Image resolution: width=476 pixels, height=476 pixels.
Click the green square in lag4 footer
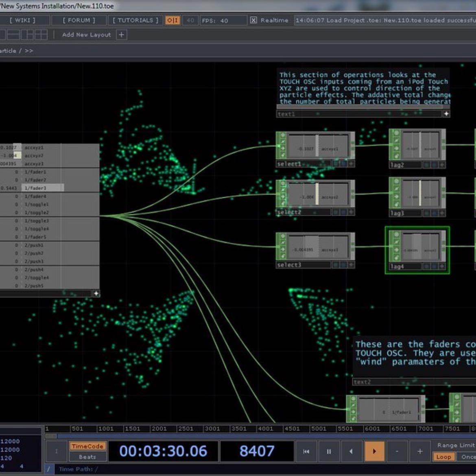427,266
